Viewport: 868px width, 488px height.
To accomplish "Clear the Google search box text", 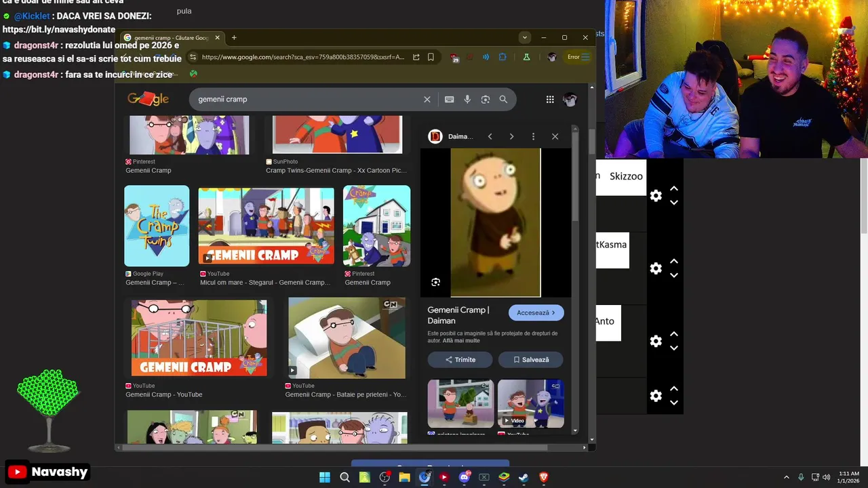I will pos(427,99).
